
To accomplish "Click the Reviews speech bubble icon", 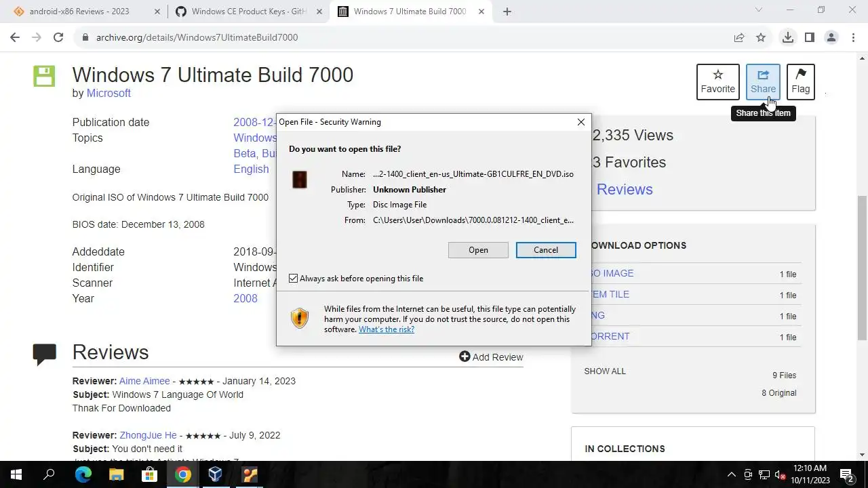I will tap(45, 354).
